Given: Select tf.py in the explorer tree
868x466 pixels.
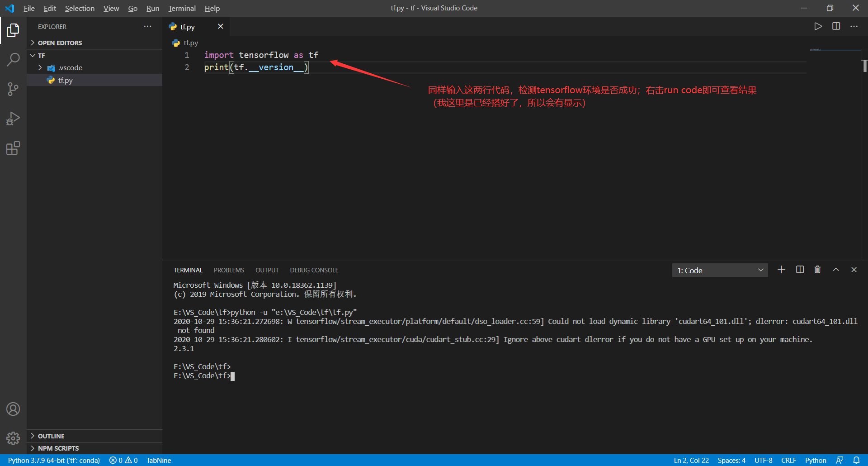Looking at the screenshot, I should pos(66,80).
